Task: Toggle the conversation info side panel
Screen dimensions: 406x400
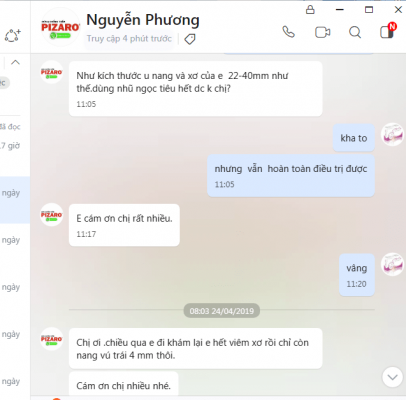Action: (x=387, y=32)
